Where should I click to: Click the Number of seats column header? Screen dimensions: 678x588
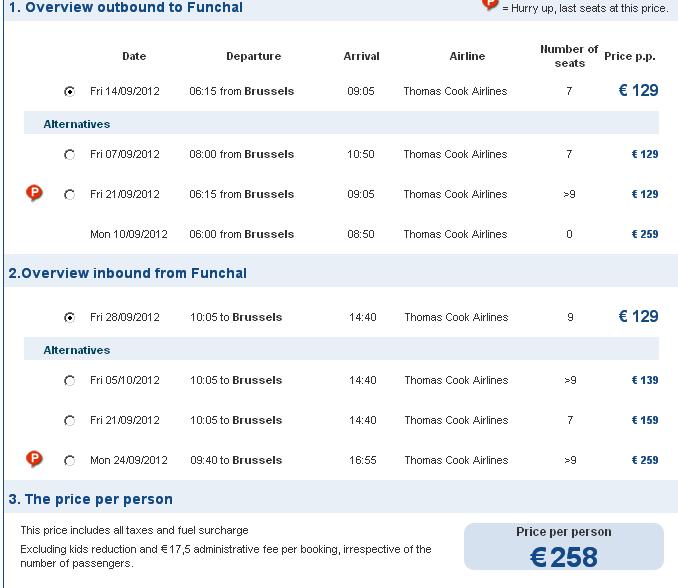569,56
